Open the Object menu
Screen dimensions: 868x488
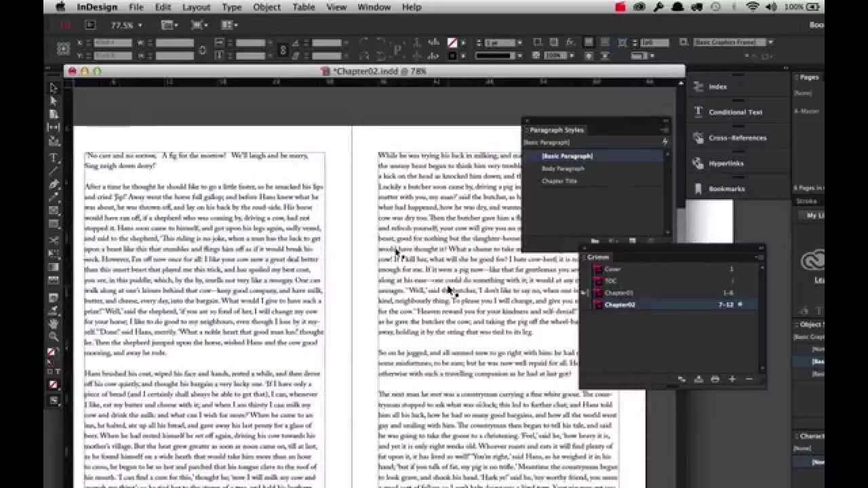click(267, 7)
